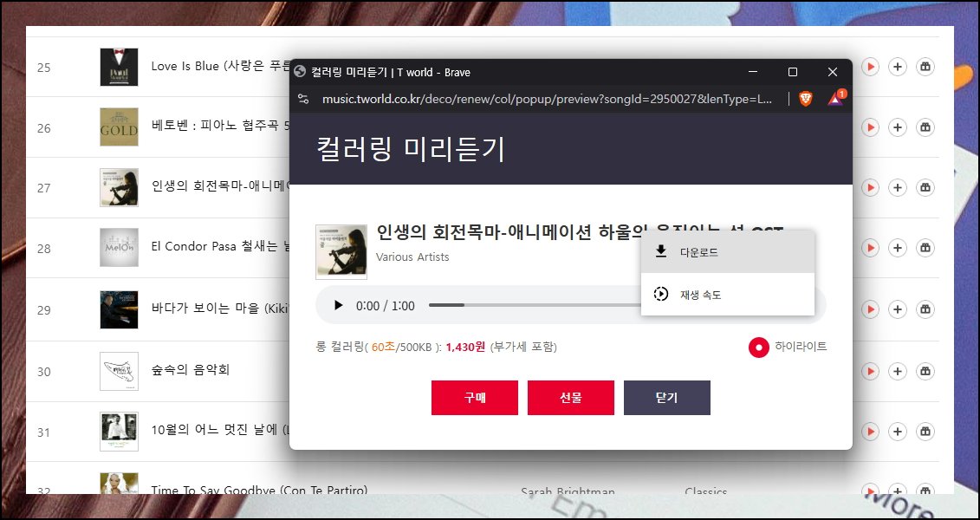980x520 pixels.
Task: Click album thumbnail in row 31
Action: coord(119,432)
